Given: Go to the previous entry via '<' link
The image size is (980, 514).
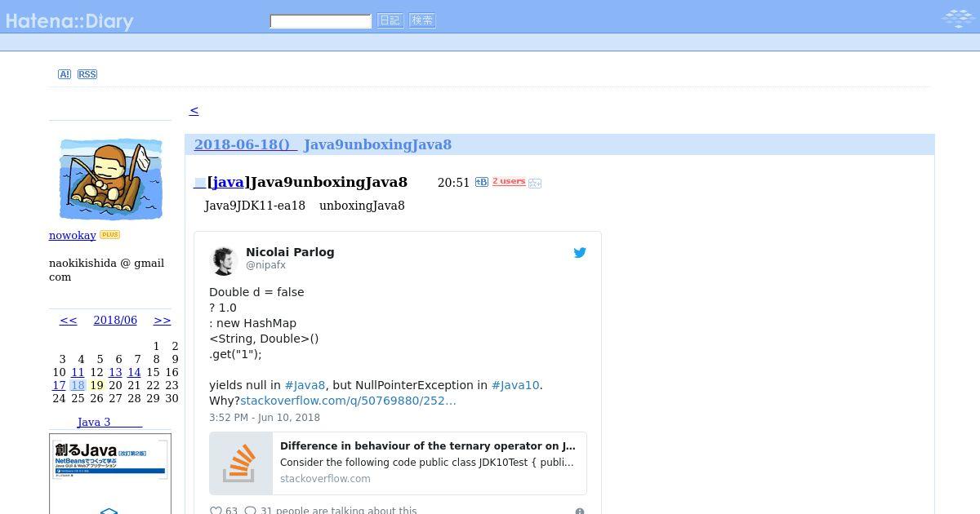Looking at the screenshot, I should (x=194, y=110).
